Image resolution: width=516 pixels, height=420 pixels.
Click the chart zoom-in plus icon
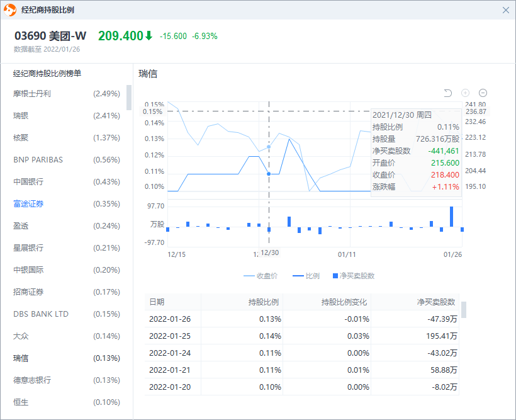(x=466, y=93)
